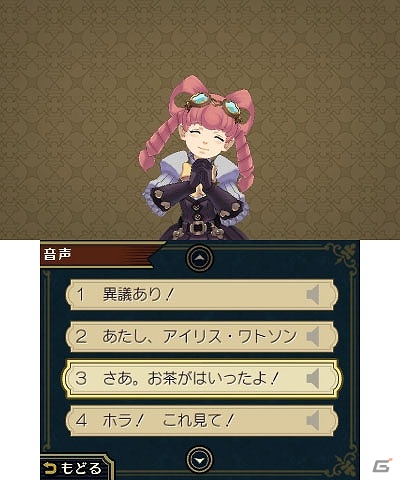Select voice entry 2 あたし、アイリス・ワトソン
This screenshot has height=480, width=400.
202,337
